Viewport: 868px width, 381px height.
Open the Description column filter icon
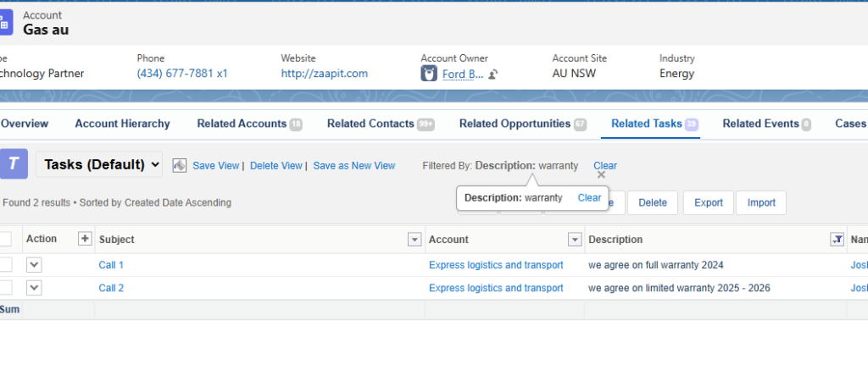point(836,240)
